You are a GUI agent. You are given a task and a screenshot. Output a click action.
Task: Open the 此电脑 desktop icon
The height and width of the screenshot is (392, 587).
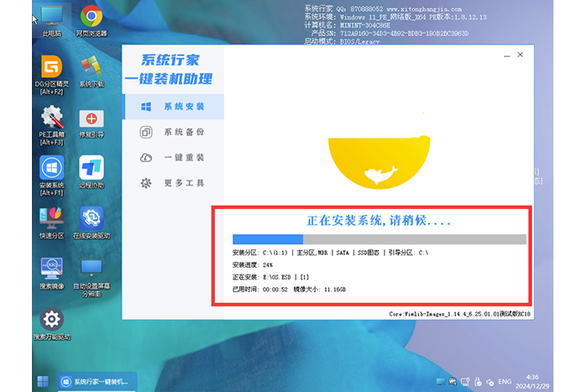52,21
